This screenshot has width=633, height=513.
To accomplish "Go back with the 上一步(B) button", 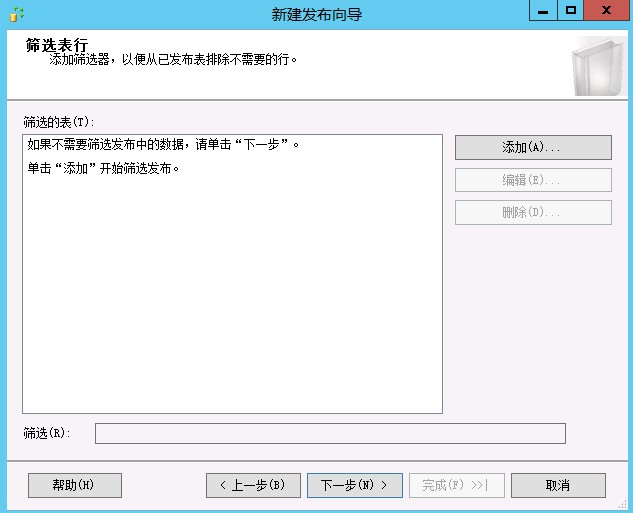I will (x=253, y=485).
